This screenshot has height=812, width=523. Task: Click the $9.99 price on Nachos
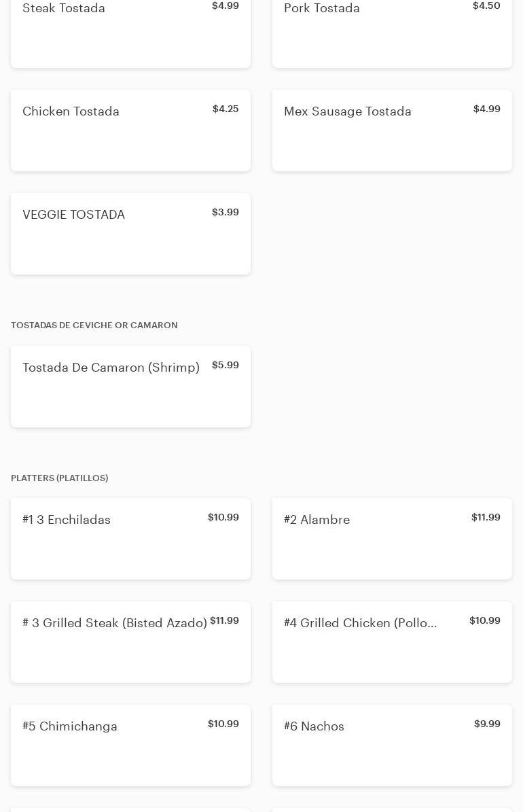click(487, 724)
